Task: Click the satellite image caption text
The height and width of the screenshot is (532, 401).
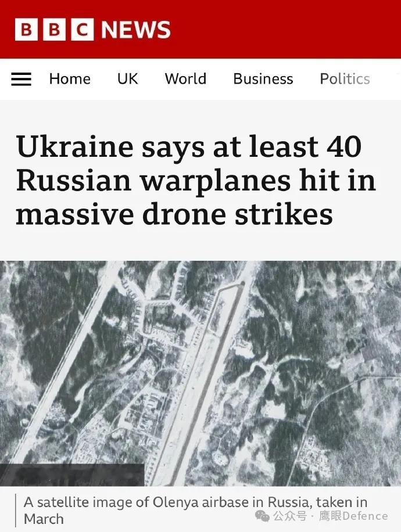Action: click(x=195, y=511)
